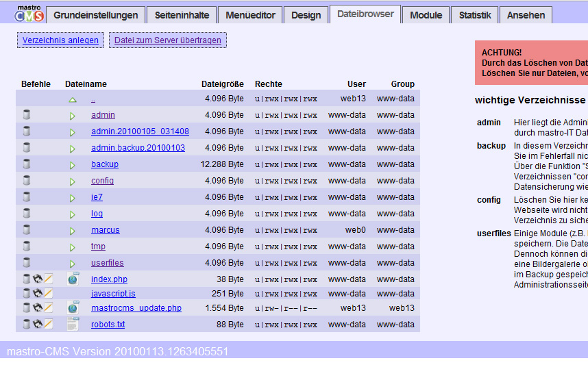
Task: Click the text file icon of robots.txt
Action: point(73,324)
